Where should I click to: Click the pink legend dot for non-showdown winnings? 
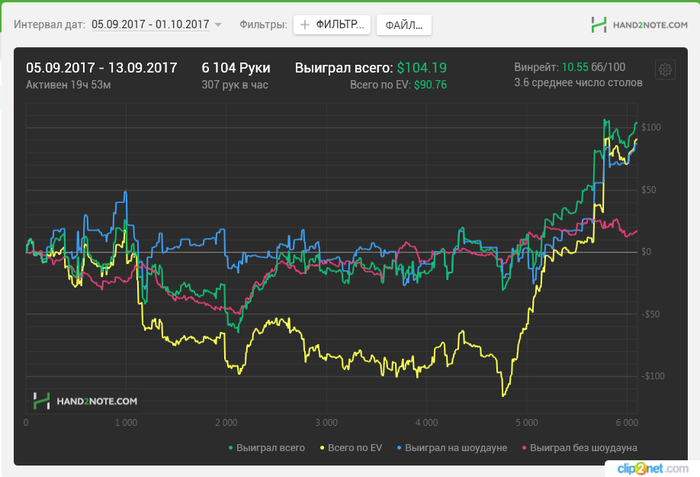point(524,448)
